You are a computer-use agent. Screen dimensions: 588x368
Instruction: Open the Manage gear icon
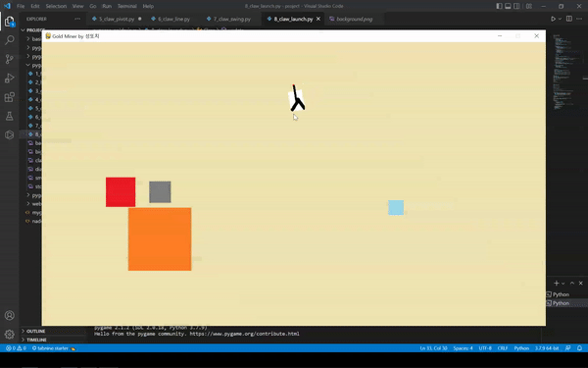(x=10, y=334)
